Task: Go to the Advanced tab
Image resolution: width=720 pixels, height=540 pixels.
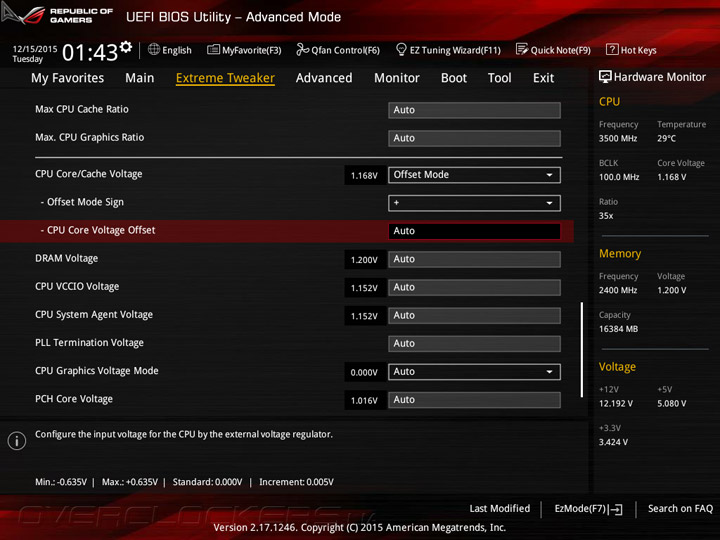Action: click(x=324, y=78)
